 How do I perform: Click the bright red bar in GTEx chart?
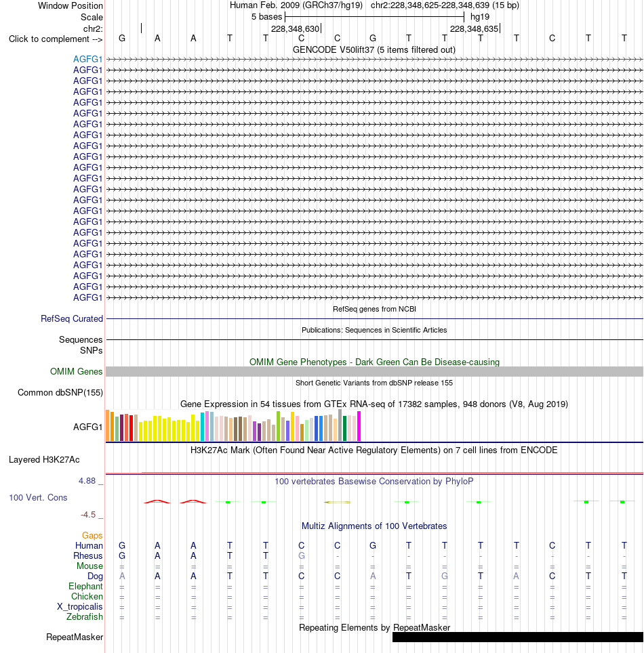pyautogui.click(x=132, y=428)
